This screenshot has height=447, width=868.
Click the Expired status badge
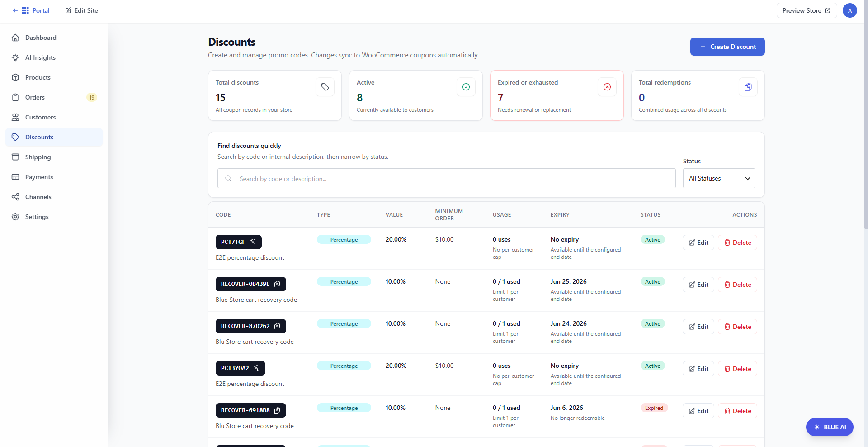(654, 408)
